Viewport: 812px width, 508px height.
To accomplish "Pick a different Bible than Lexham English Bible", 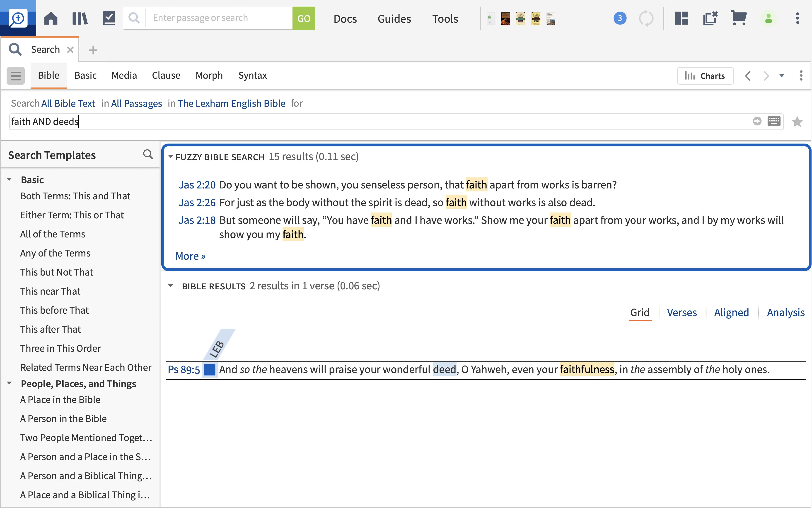I will 232,103.
